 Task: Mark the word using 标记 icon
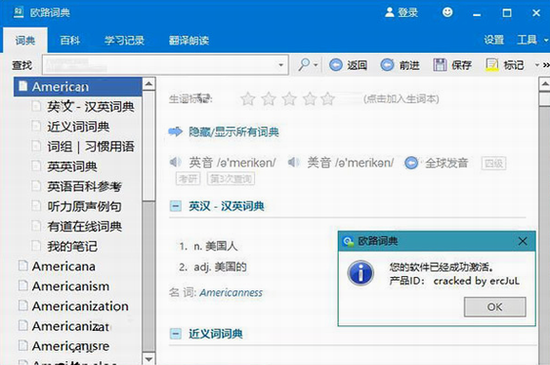point(492,65)
